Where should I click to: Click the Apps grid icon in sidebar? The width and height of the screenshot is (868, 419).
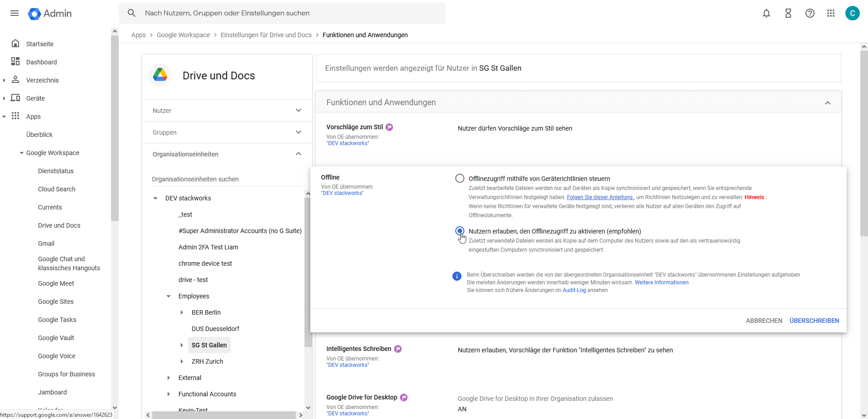click(x=15, y=116)
